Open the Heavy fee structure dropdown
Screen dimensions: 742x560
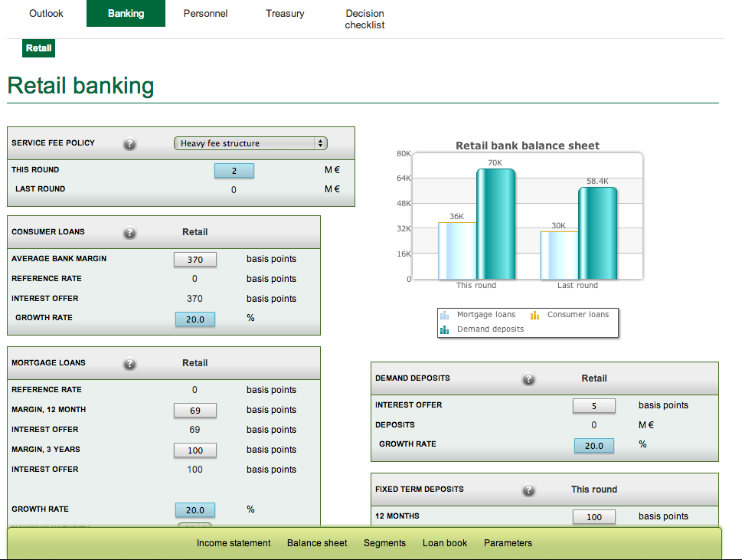250,143
